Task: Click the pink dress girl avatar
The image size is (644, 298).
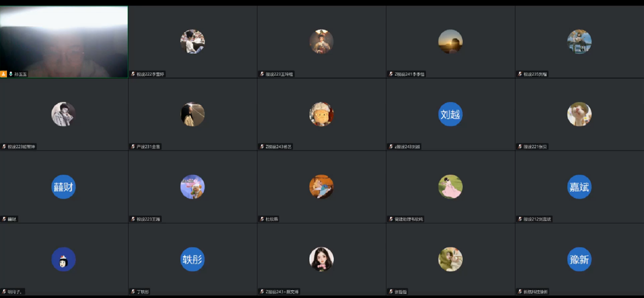Action: coord(450,187)
